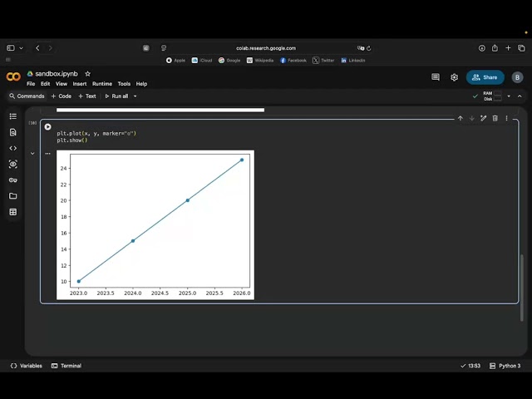Collapse the cell output chevron
Screen dimensions: 532x399
tap(32, 153)
